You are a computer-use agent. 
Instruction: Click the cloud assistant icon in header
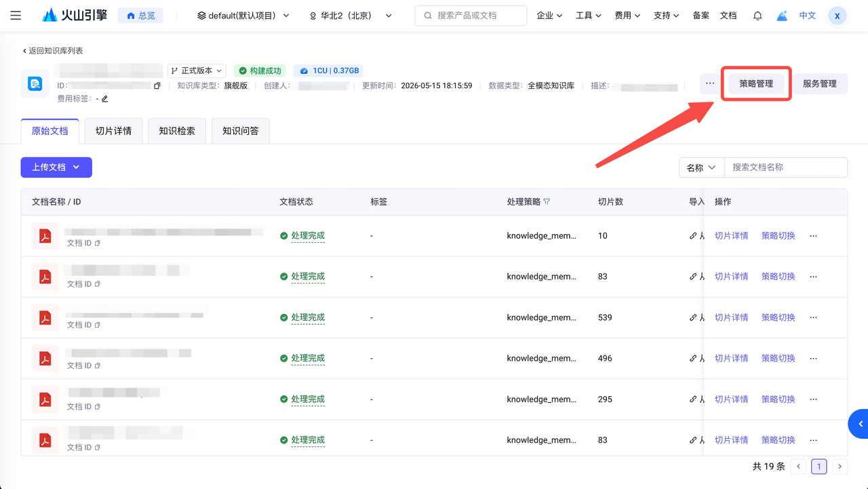[782, 16]
